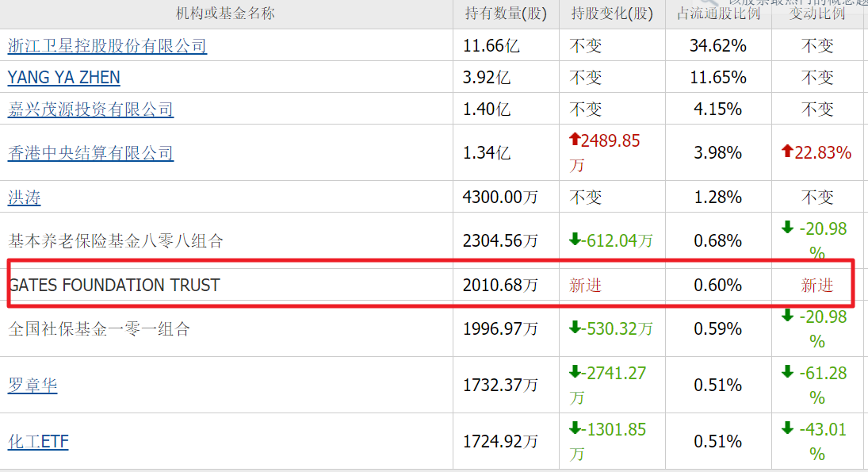Click the green -612.04万 change value
Viewport: 868px width, 472px height.
611,240
